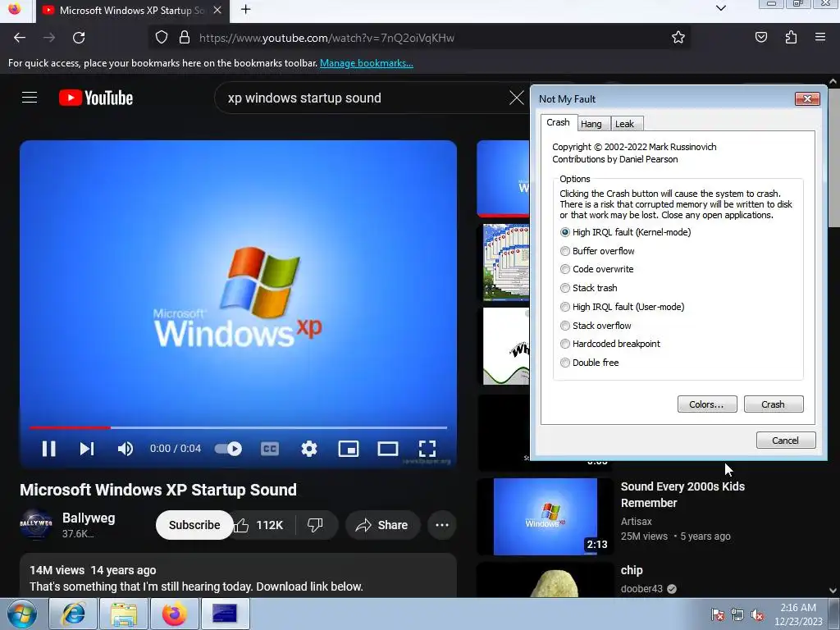Like the video (112K thumbs up)
Screen dimensions: 840x630
[258, 525]
